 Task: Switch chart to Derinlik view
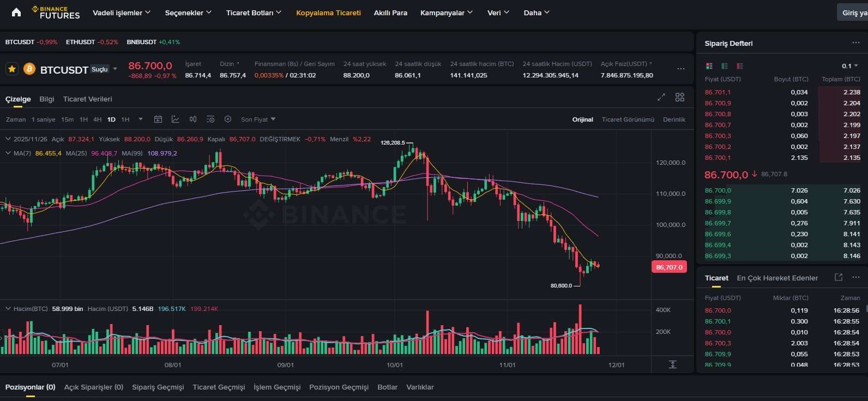[x=674, y=119]
